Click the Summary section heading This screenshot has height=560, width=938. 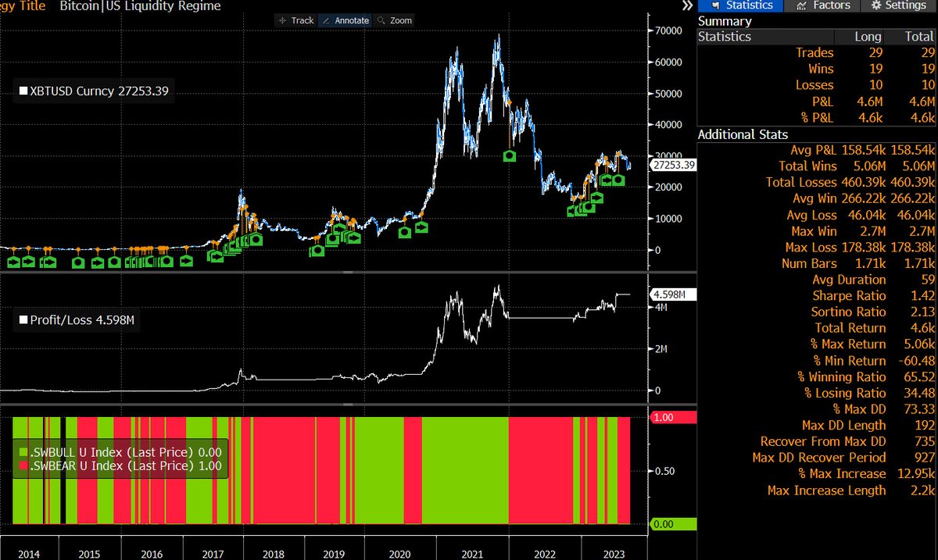(x=725, y=21)
